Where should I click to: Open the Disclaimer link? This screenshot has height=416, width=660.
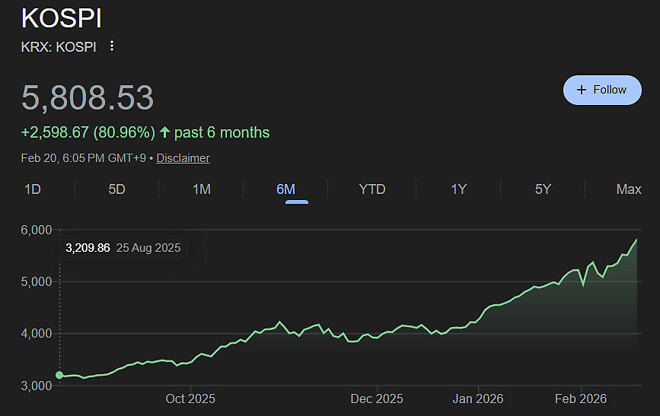[183, 158]
